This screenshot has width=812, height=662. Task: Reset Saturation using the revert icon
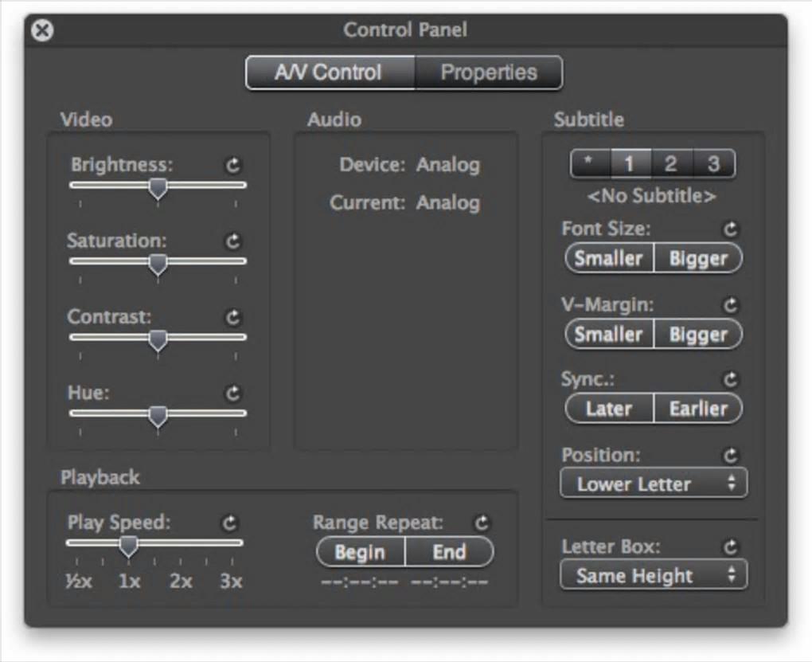(x=233, y=241)
